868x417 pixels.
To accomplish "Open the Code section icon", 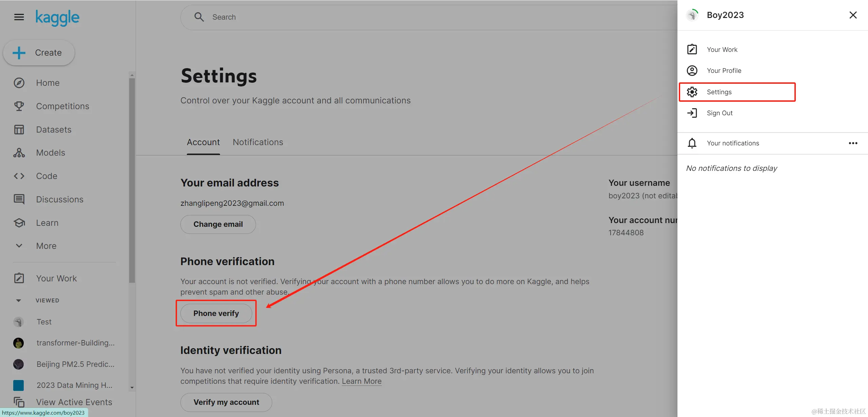I will [19, 176].
